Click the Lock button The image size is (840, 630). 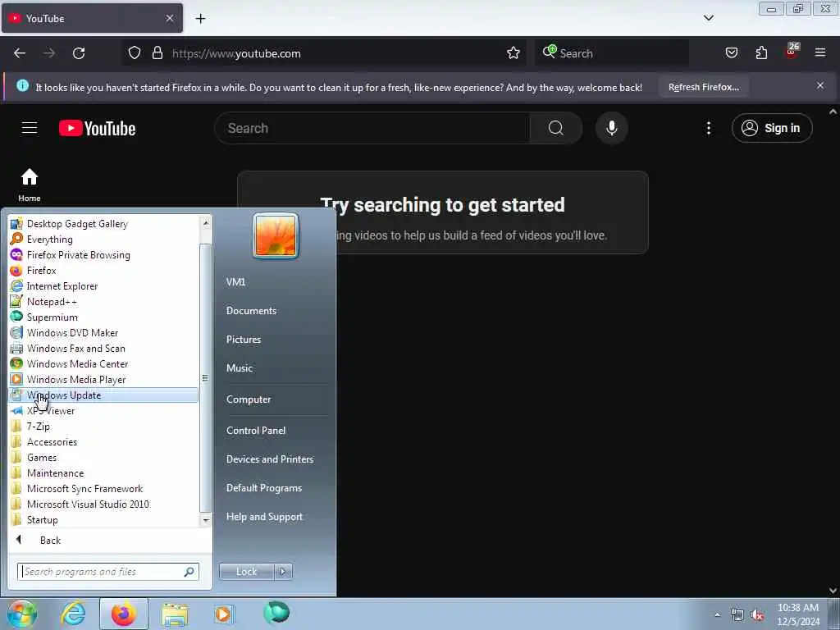(x=246, y=572)
